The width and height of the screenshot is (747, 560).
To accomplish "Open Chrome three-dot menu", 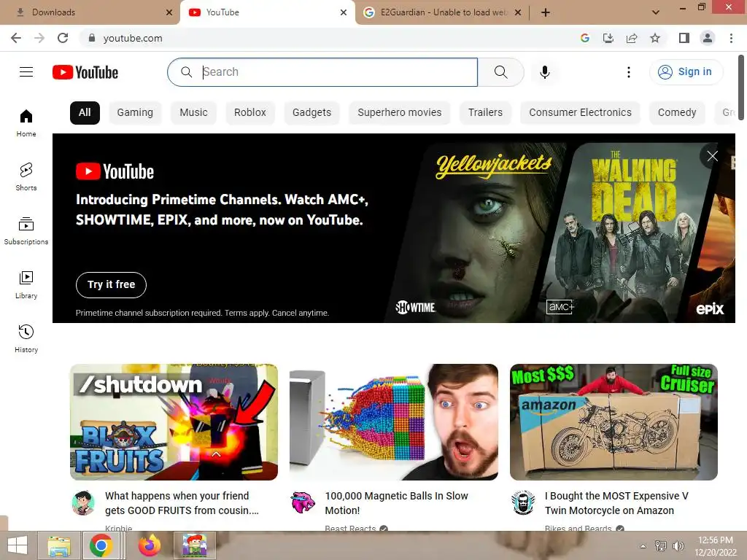I will point(731,38).
